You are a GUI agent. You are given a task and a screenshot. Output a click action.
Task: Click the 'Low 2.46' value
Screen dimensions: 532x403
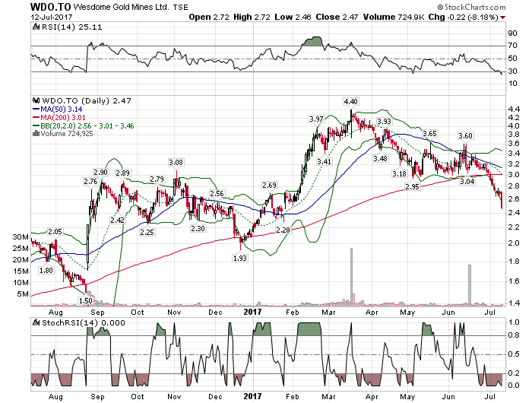pos(293,17)
